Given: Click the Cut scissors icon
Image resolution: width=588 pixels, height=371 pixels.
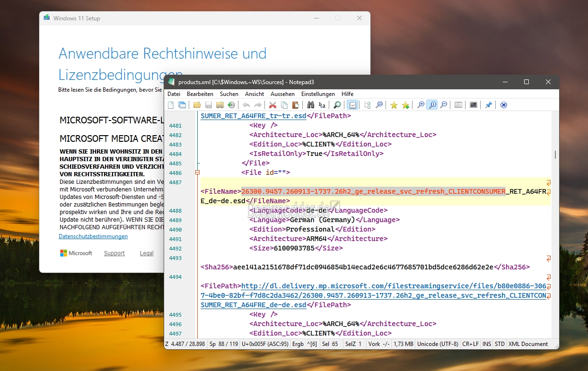Looking at the screenshot, I should click(273, 105).
